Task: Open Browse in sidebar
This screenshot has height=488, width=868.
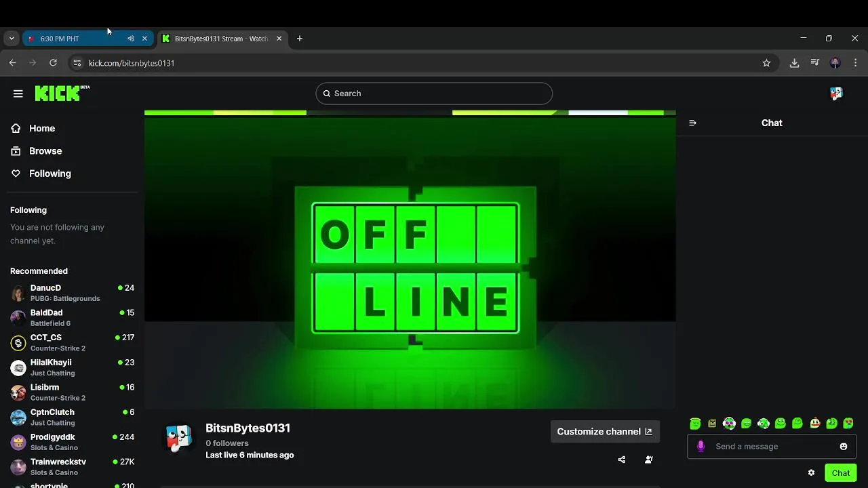Action: coord(36,151)
